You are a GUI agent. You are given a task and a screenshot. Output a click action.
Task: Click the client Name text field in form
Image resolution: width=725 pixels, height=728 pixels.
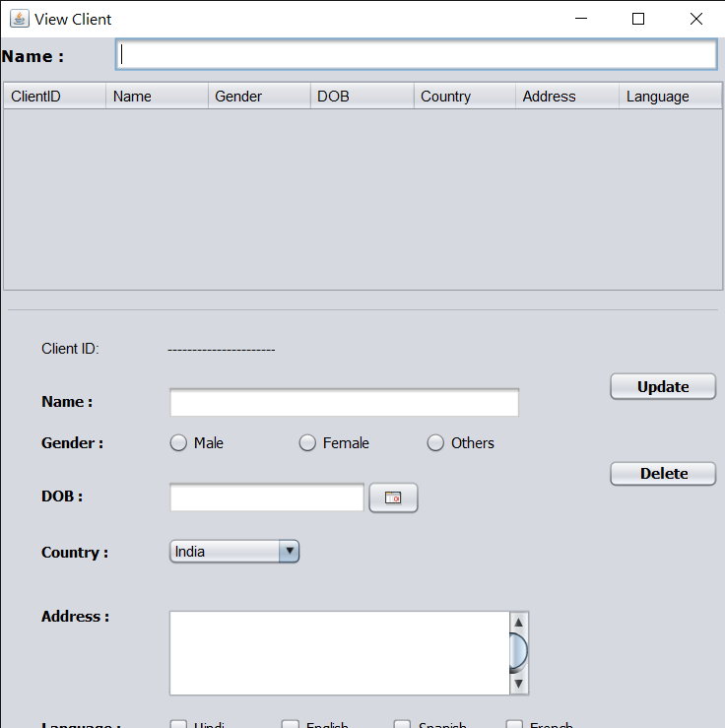pos(345,403)
